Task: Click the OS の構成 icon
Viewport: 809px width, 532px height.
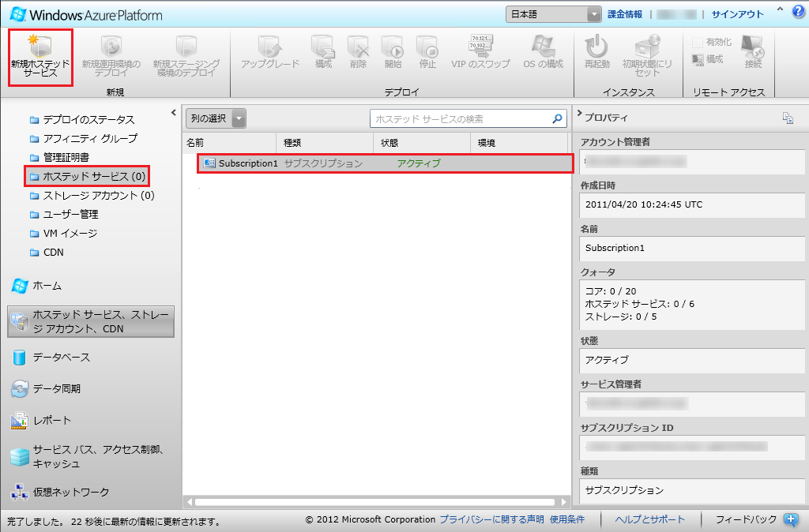Action: pos(544,47)
